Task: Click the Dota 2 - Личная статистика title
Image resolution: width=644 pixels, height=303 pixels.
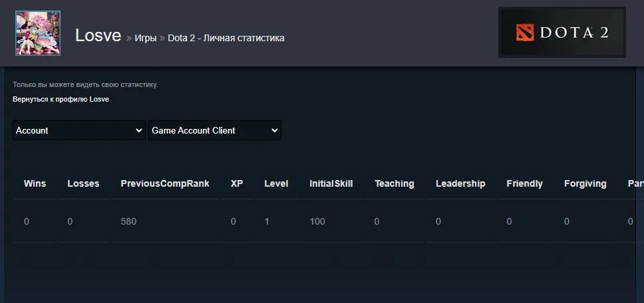Action: pyautogui.click(x=226, y=38)
